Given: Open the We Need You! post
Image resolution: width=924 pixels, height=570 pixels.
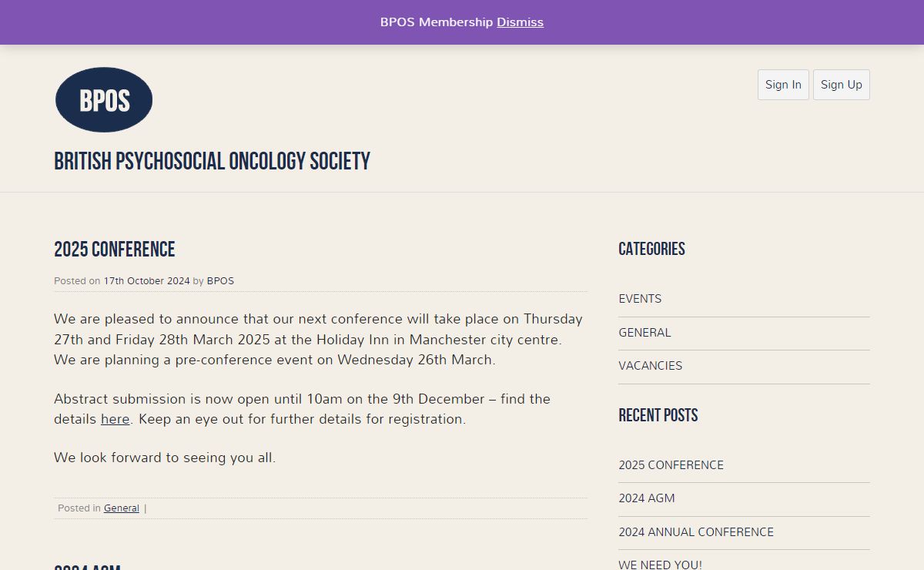Looking at the screenshot, I should (660, 565).
